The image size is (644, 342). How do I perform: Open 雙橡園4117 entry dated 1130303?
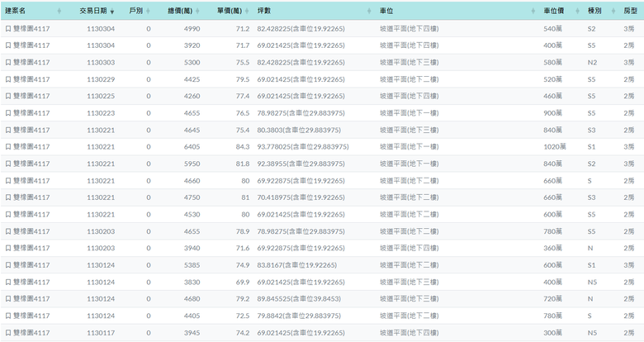pos(31,63)
